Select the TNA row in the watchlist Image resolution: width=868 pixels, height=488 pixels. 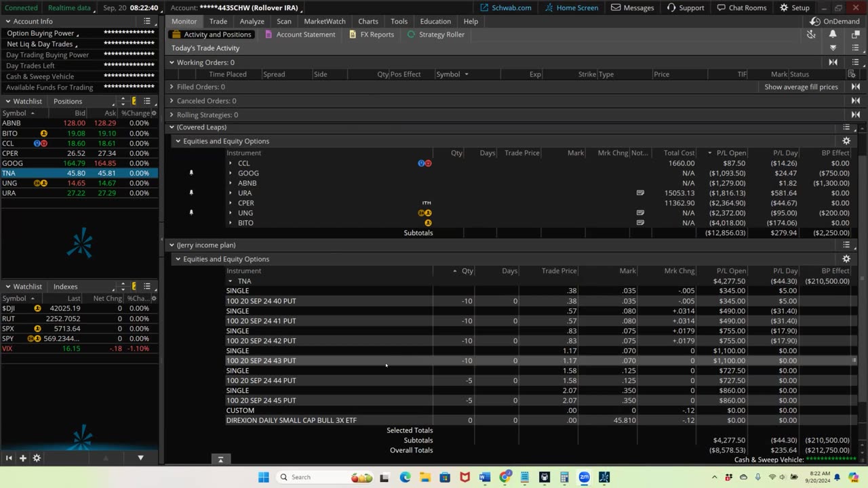point(79,173)
